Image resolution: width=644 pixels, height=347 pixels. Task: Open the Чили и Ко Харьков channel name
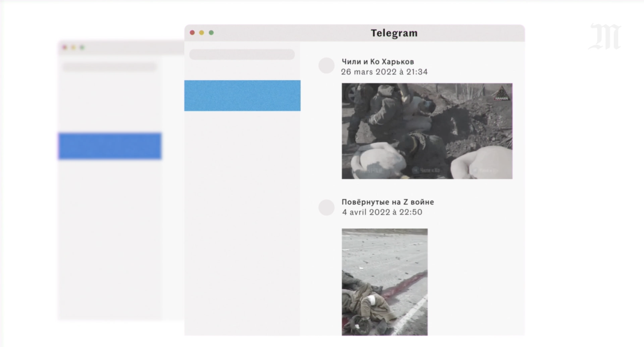click(377, 61)
